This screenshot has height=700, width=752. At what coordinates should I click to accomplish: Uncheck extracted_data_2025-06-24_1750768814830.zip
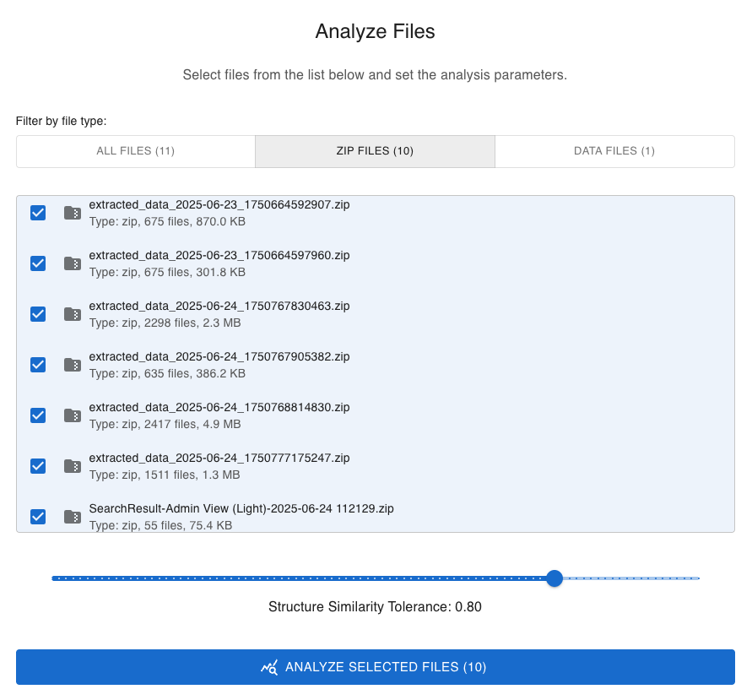pos(37,415)
